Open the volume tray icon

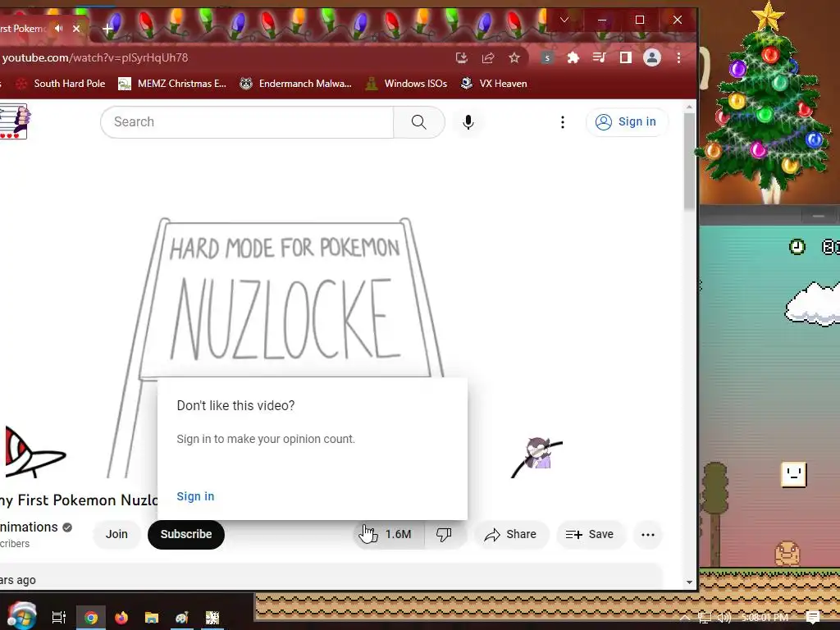724,618
